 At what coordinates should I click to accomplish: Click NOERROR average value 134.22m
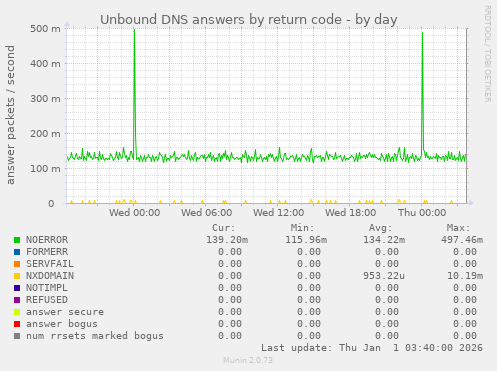[384, 240]
